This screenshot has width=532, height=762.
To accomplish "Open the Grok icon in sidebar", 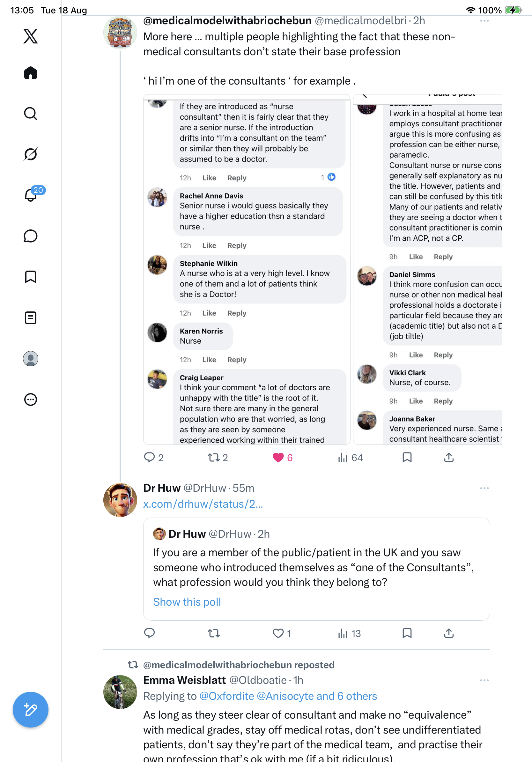I will 31,154.
